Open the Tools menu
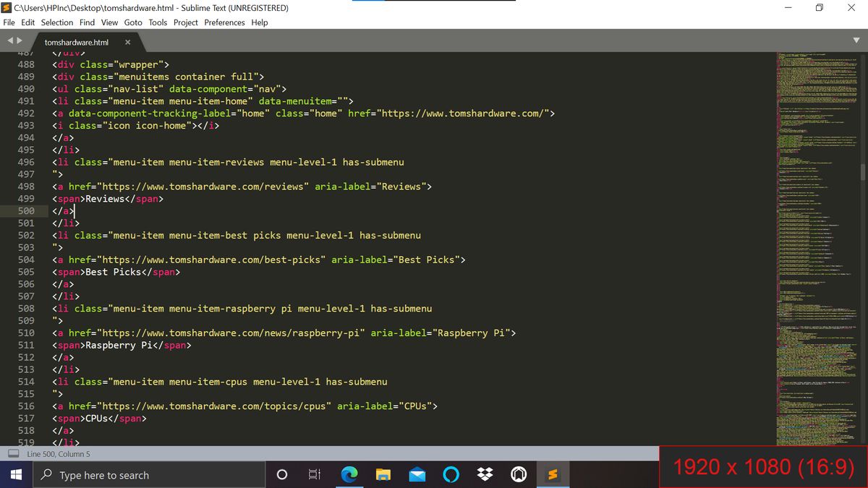The image size is (868, 488). coord(158,22)
